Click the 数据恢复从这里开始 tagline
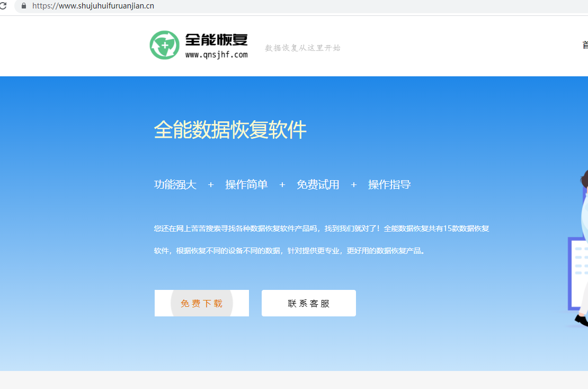588x389 pixels. click(302, 48)
